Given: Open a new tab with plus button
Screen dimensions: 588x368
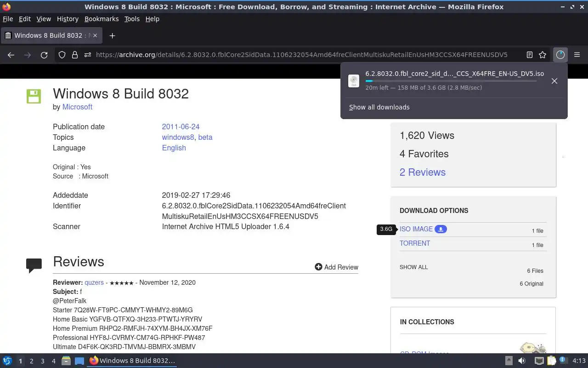Looking at the screenshot, I should (112, 35).
